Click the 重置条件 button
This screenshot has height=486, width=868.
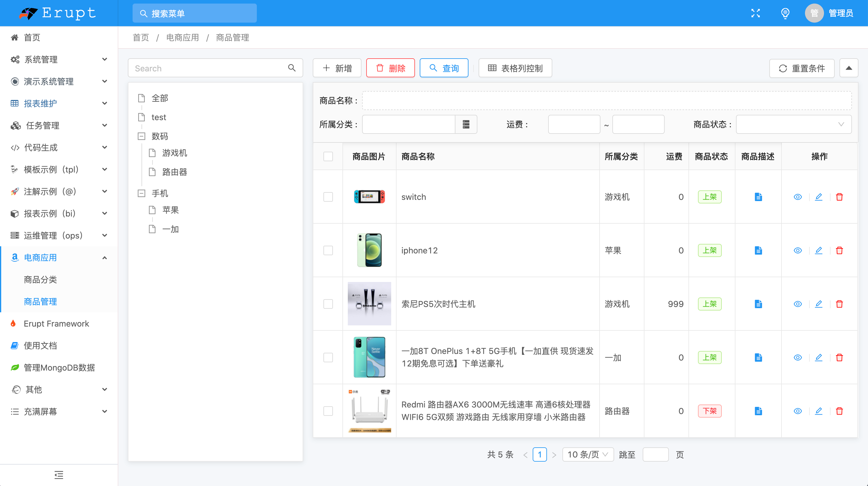[x=802, y=68]
